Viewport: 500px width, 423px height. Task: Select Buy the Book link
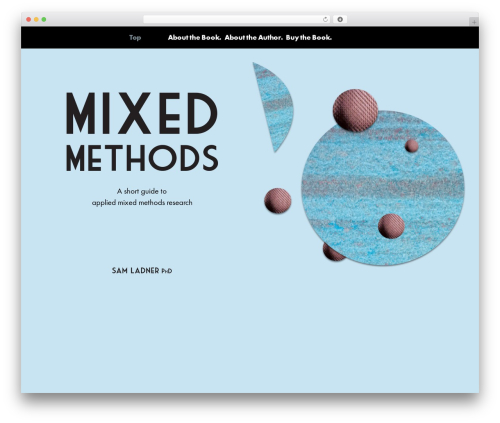pyautogui.click(x=309, y=38)
